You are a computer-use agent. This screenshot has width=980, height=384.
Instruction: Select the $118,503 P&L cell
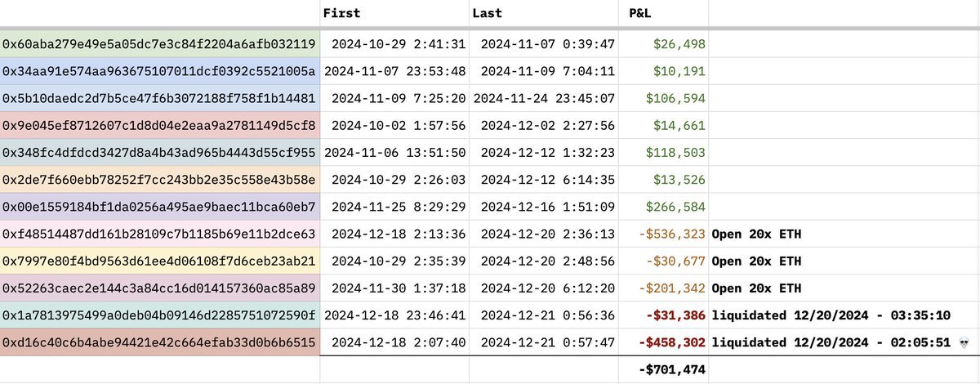click(x=675, y=153)
